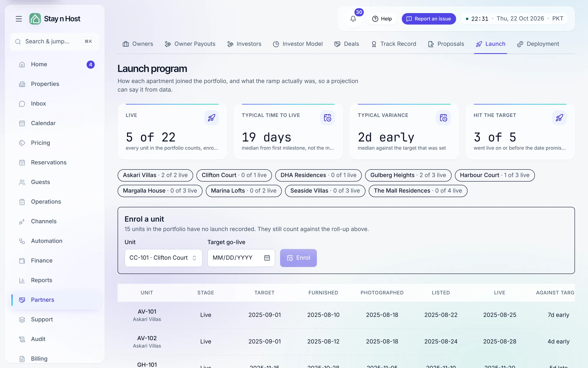Open the Reports section
This screenshot has height=368, width=588.
click(x=55, y=280)
